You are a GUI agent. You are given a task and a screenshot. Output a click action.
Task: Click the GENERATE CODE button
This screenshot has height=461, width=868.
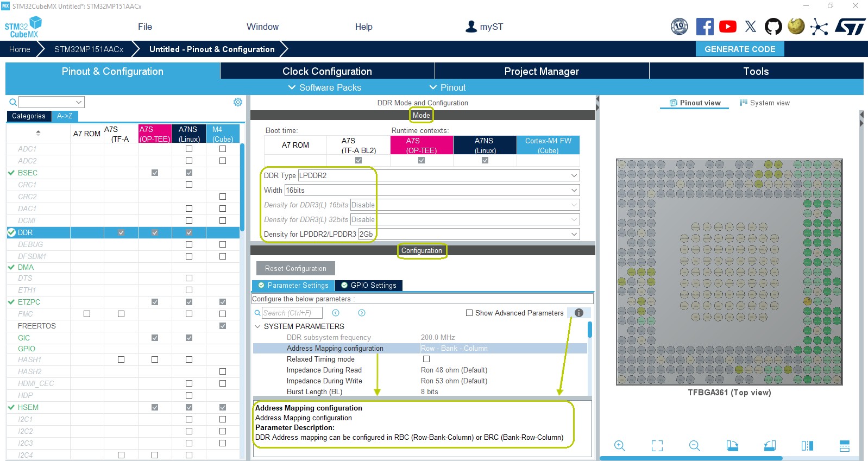click(x=740, y=49)
